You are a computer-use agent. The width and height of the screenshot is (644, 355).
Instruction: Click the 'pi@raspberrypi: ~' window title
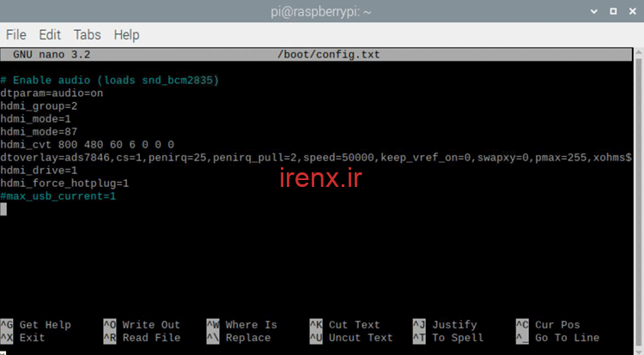321,12
